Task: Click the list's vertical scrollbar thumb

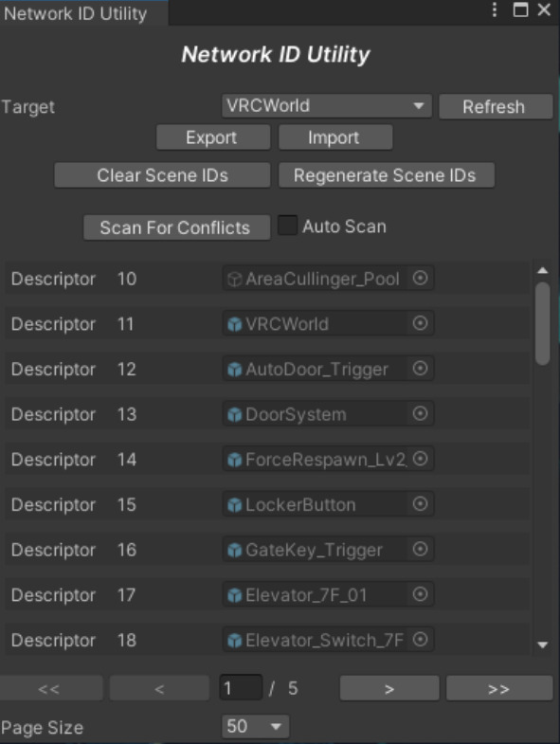Action: (x=542, y=323)
